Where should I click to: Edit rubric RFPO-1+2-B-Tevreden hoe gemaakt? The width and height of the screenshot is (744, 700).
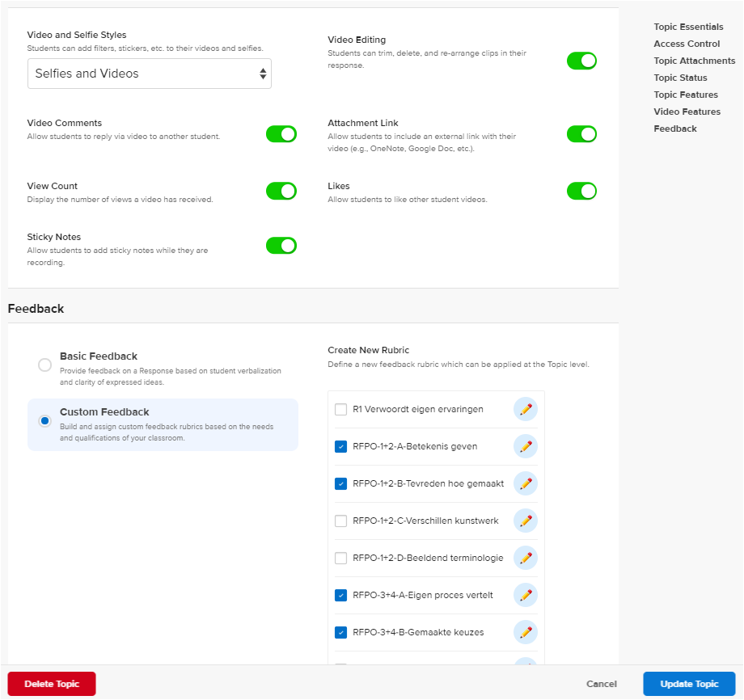[526, 483]
